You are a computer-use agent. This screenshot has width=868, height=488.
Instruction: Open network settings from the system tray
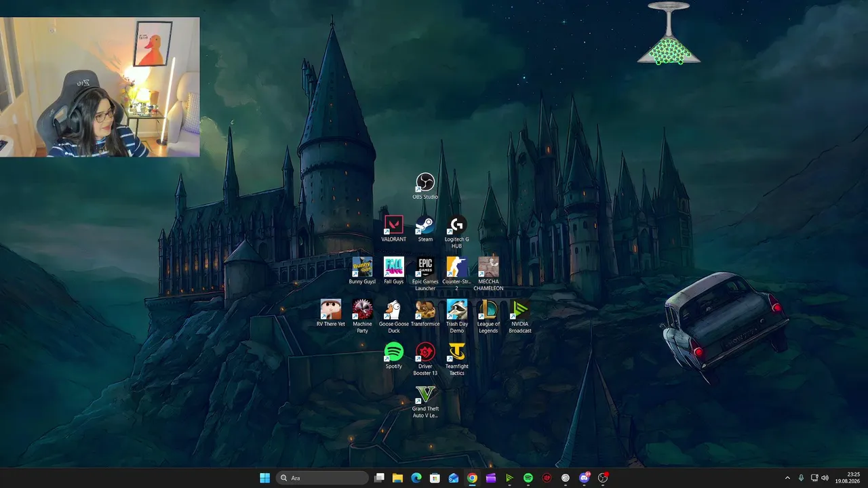tap(814, 478)
